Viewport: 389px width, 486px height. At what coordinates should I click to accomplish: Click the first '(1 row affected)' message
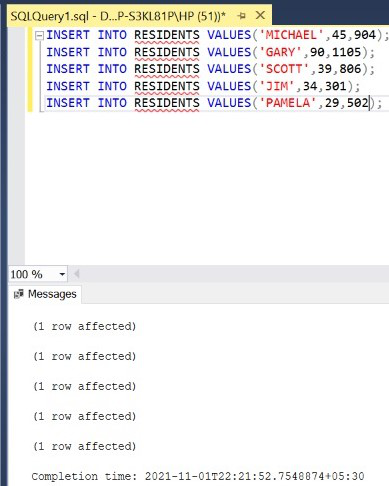(x=85, y=326)
